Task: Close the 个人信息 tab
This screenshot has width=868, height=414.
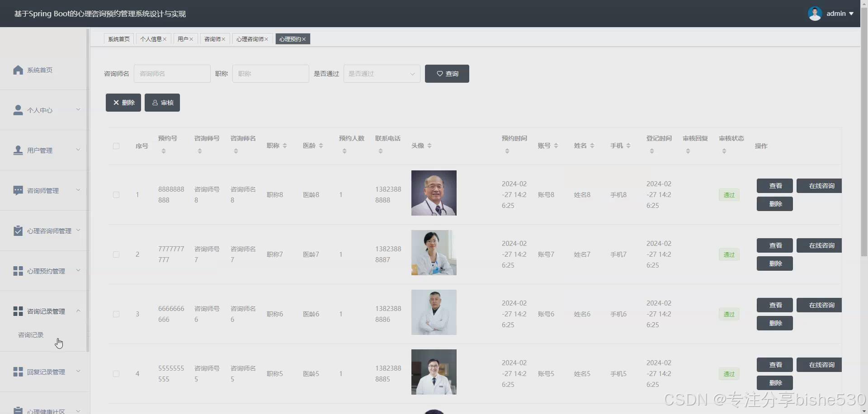Action: (x=165, y=39)
